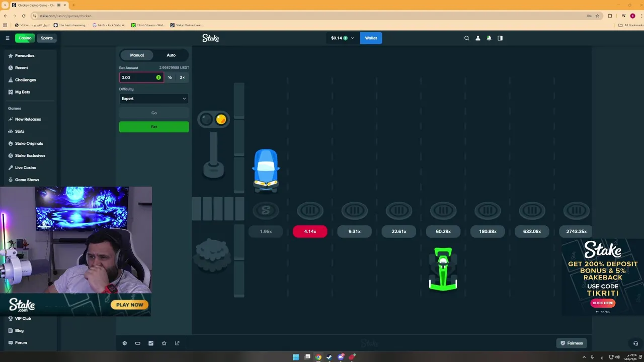Click the 180.88x multiplier tile

[x=488, y=231]
